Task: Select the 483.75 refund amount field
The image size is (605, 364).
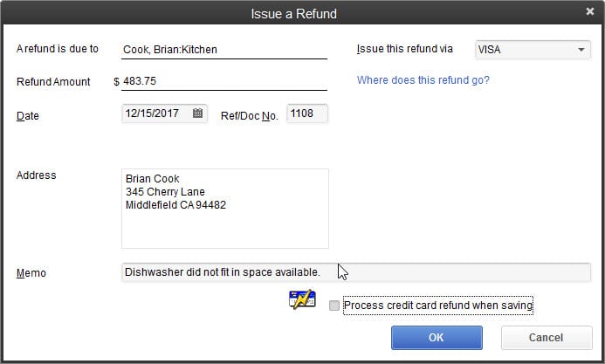Action: point(223,81)
